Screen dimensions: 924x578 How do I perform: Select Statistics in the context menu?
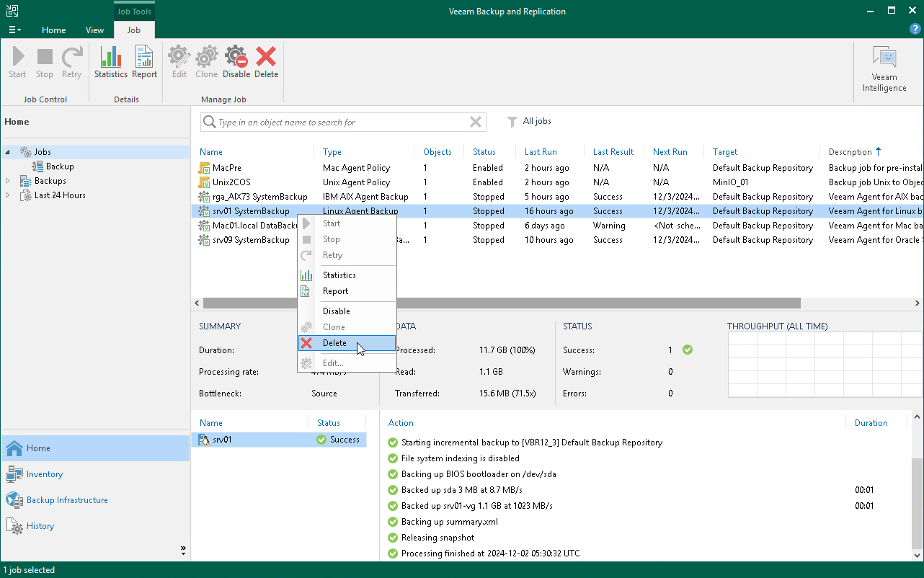click(339, 275)
